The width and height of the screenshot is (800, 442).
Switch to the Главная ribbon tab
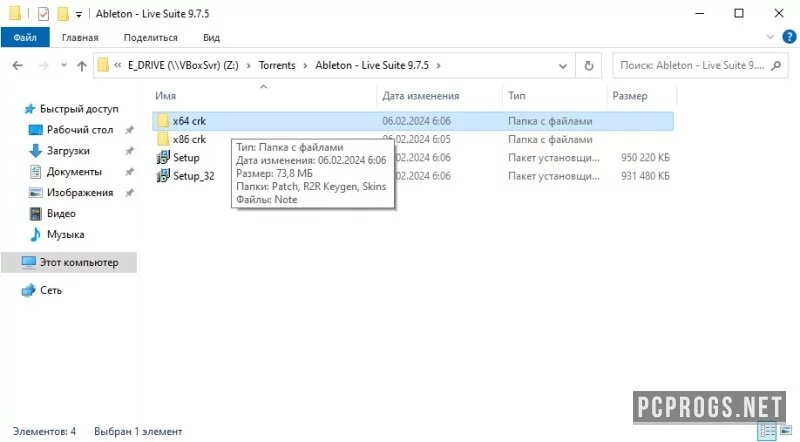80,37
